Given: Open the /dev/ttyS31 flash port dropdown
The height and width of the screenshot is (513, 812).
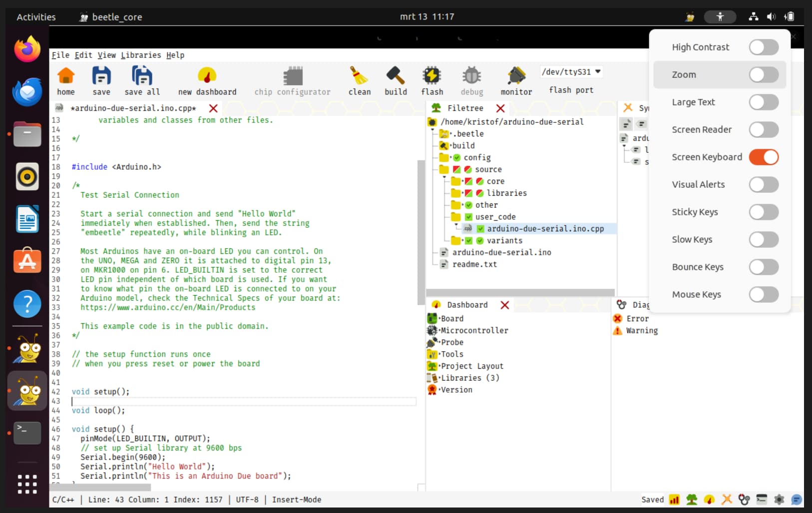Looking at the screenshot, I should coord(571,72).
